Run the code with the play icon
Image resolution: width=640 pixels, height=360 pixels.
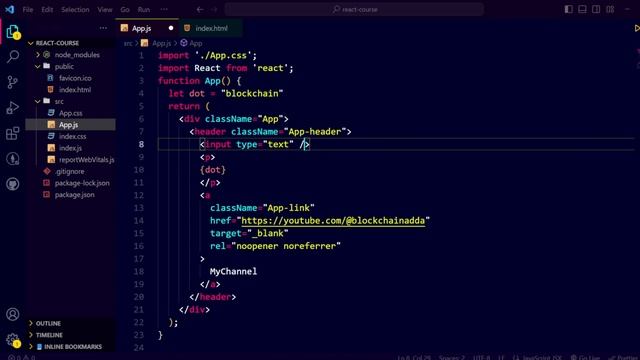point(636,28)
